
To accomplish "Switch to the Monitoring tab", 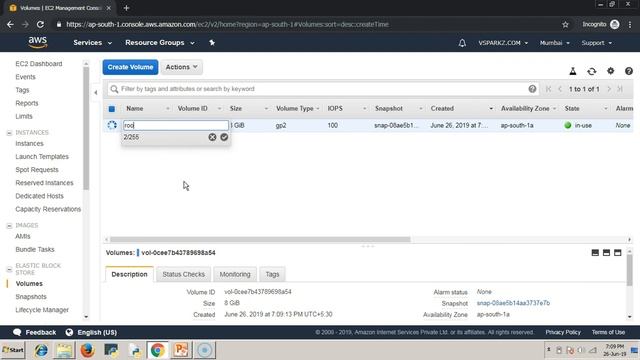I will point(235,274).
